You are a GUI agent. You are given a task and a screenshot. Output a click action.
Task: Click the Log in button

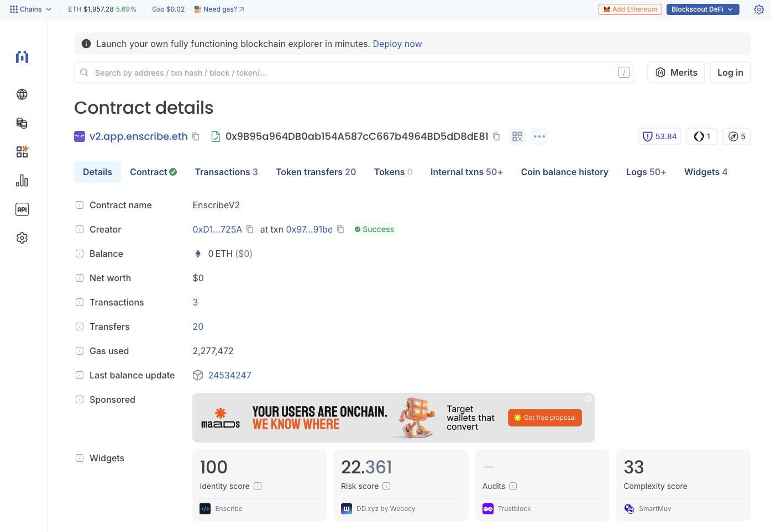(730, 72)
